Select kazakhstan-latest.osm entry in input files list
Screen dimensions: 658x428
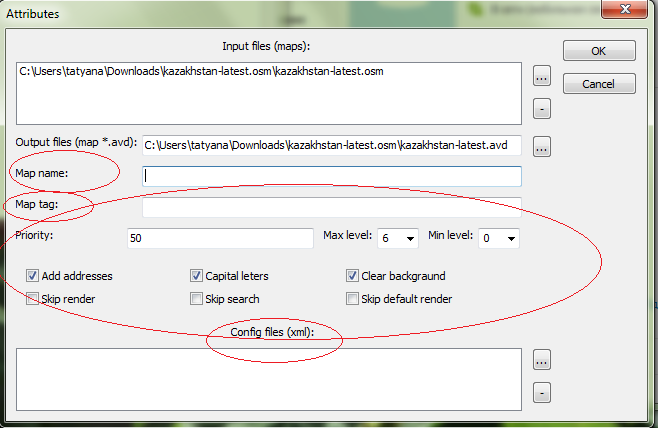click(x=200, y=73)
